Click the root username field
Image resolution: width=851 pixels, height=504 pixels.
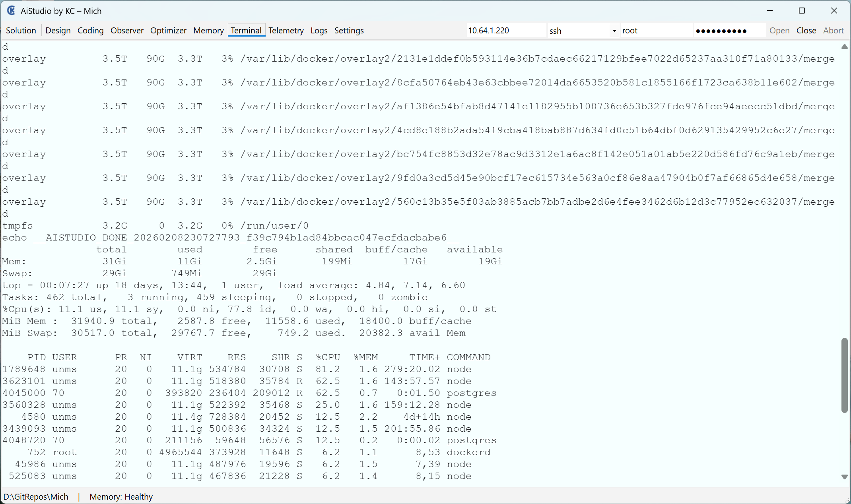656,30
